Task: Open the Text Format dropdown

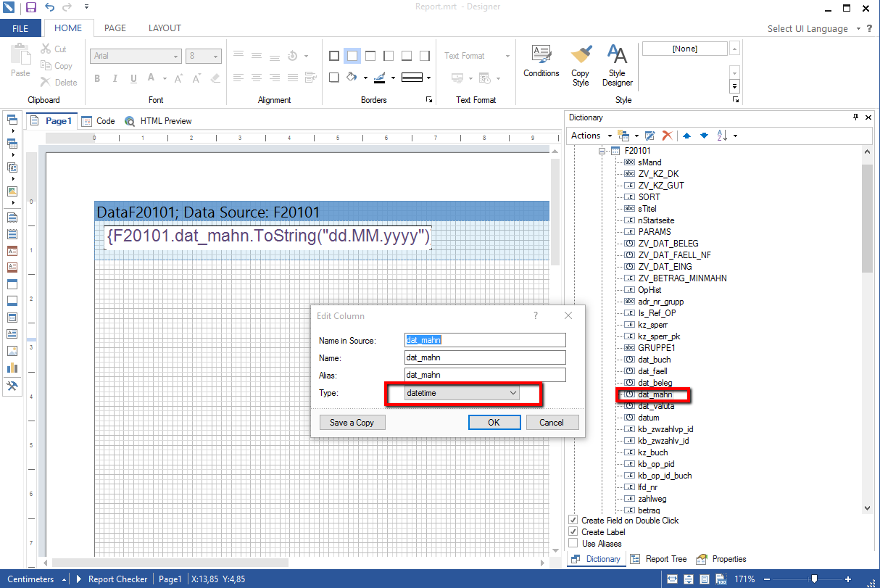Action: click(x=476, y=56)
